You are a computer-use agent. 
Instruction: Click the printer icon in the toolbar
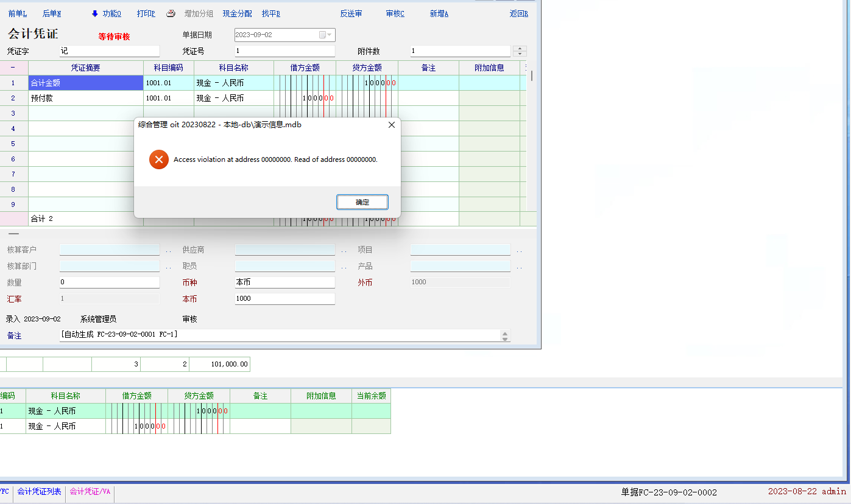coord(171,13)
